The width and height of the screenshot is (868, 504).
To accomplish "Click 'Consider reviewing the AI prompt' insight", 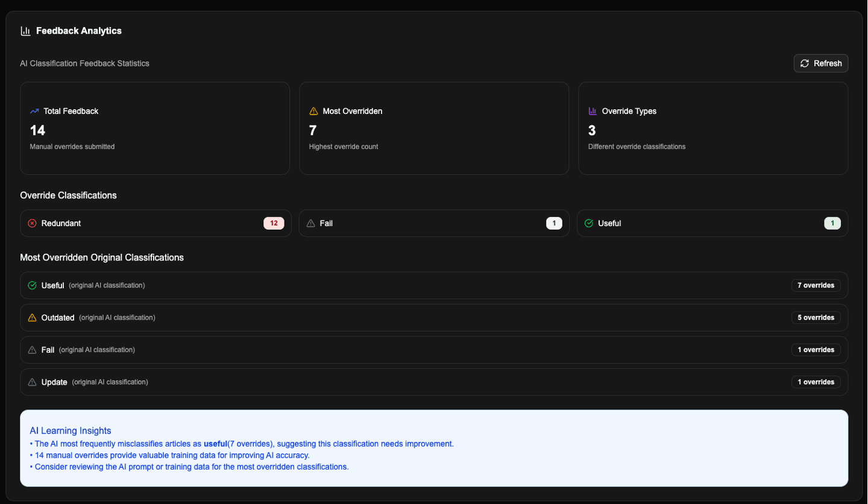I will tap(189, 467).
